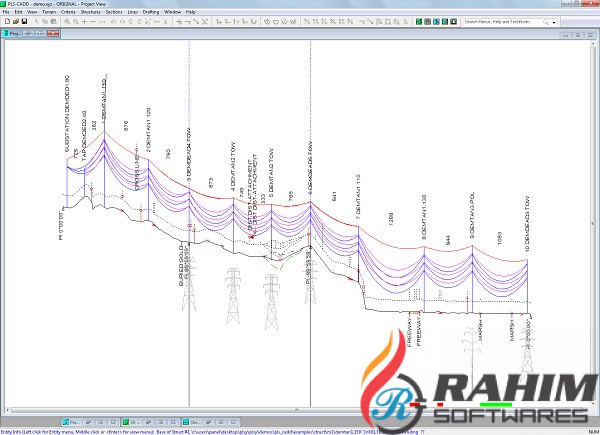Restore the Pla... minimized window
This screenshot has height=435, width=600.
tap(88, 422)
